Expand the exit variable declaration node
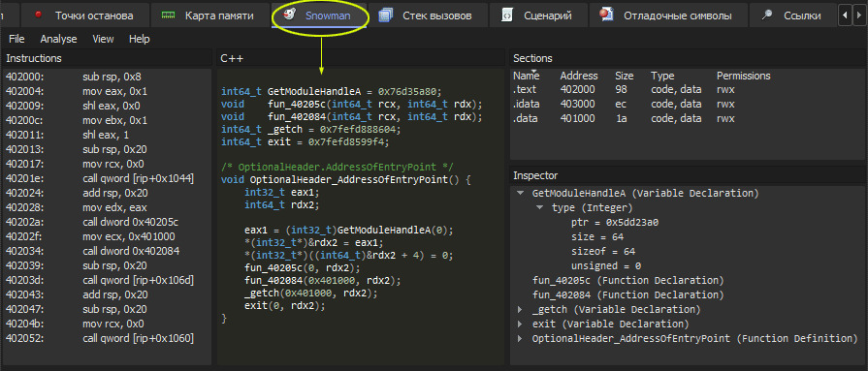Image resolution: width=868 pixels, height=371 pixels. [x=520, y=324]
